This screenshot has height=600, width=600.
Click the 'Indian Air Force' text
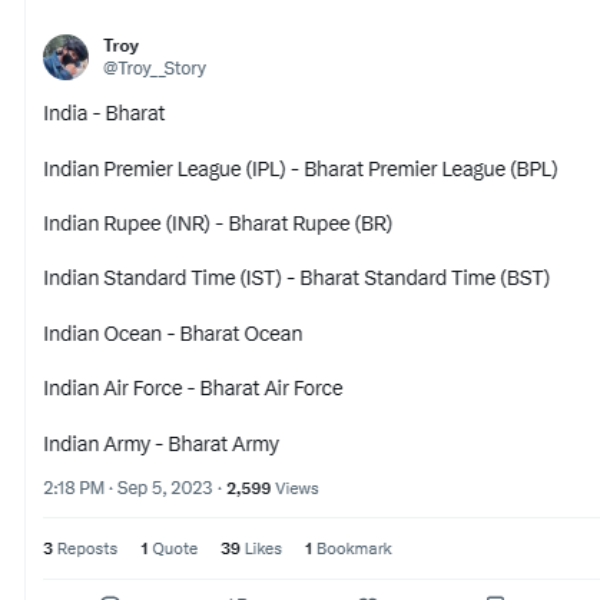tap(113, 389)
